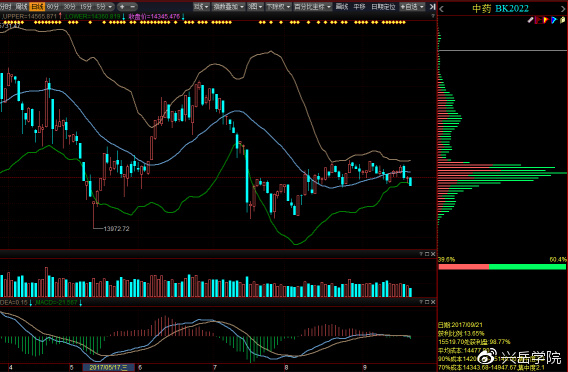Expand the 5分 period dropdown arrow
This screenshot has width=568, height=372.
(110, 7)
